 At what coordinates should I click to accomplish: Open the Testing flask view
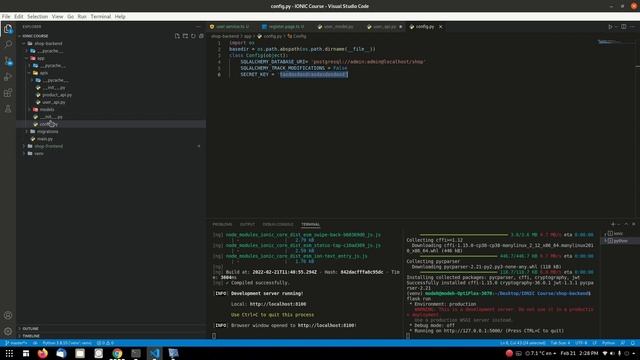[8, 109]
